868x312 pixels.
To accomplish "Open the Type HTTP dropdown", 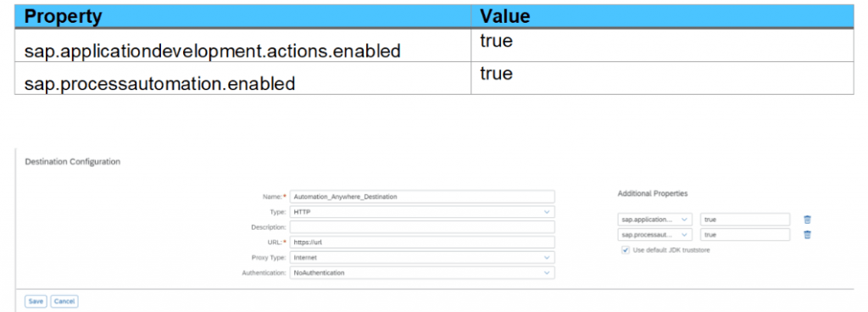I will (422, 212).
